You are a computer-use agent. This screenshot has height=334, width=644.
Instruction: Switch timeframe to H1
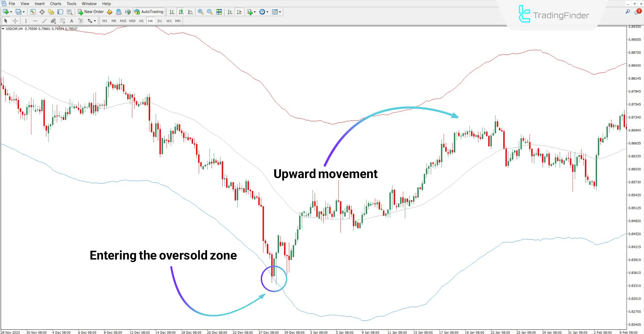[141, 21]
